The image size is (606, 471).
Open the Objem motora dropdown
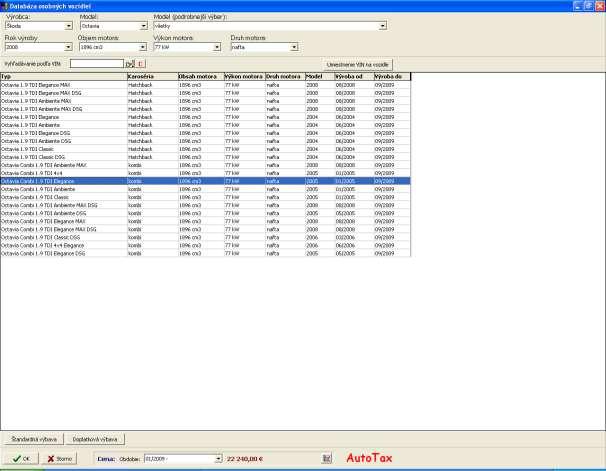[x=143, y=47]
